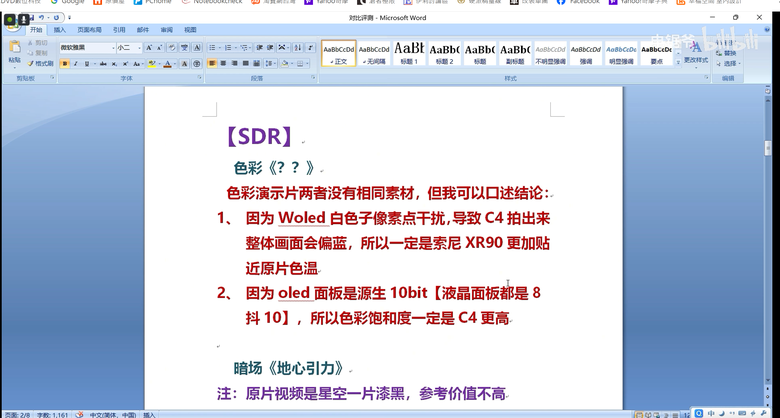Click the Bullets list icon
The width and height of the screenshot is (780, 418).
coord(212,48)
